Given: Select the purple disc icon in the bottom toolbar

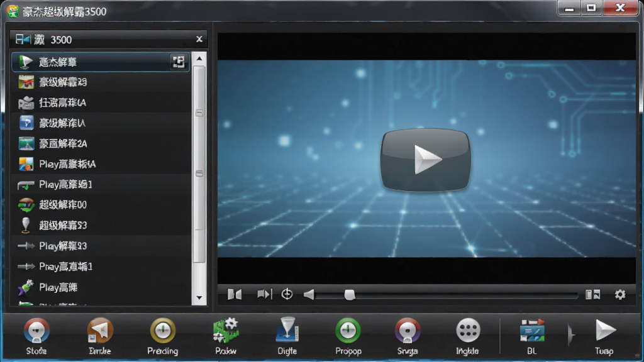Looking at the screenshot, I should [x=408, y=331].
